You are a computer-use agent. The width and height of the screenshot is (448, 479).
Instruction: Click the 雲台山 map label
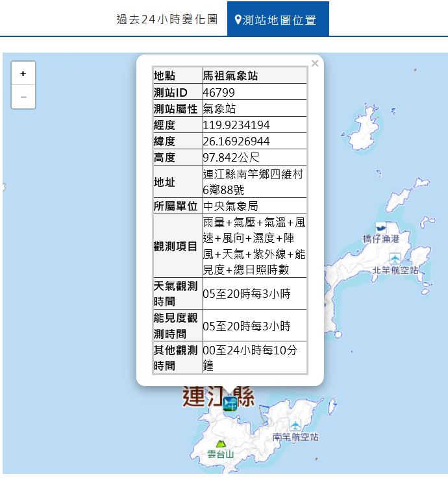click(x=221, y=454)
